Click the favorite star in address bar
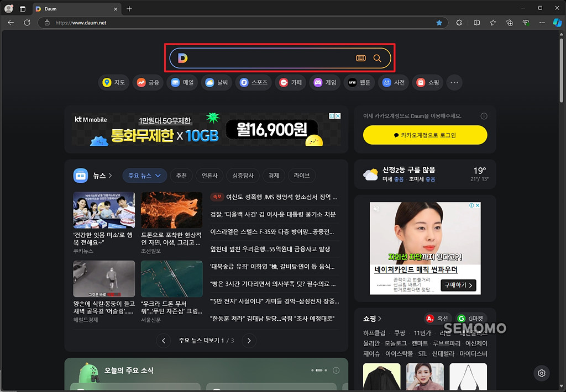 [x=439, y=23]
